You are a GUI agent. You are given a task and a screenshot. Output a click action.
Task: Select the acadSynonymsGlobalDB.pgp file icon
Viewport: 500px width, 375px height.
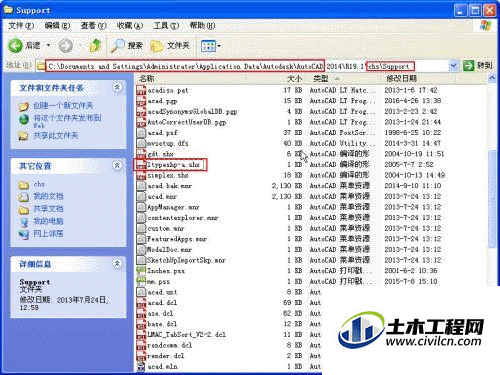pyautogui.click(x=141, y=112)
